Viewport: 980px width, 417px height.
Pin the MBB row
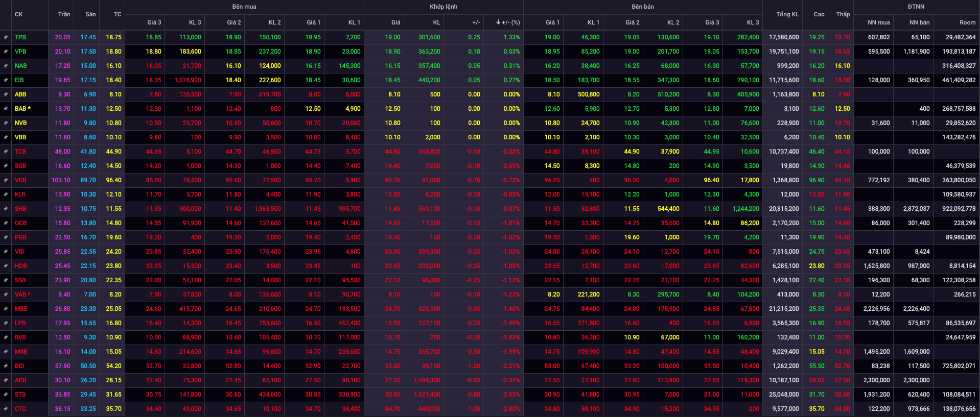coord(6,309)
